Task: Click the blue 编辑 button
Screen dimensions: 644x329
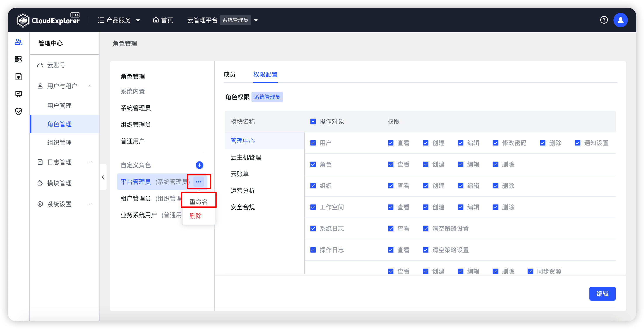Action: click(602, 293)
